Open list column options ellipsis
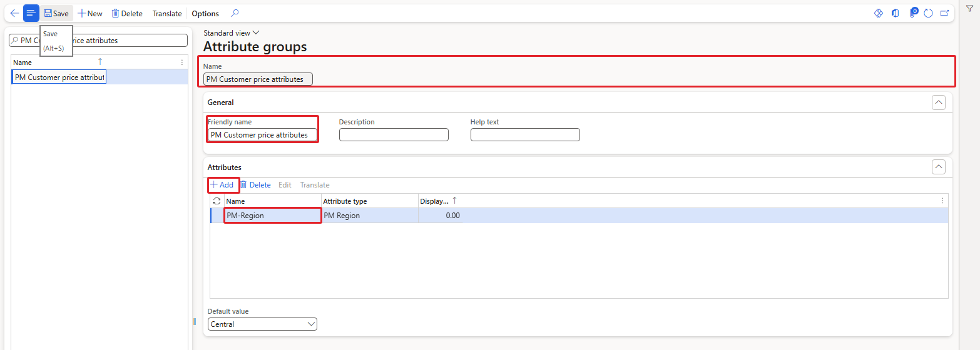 coord(182,62)
